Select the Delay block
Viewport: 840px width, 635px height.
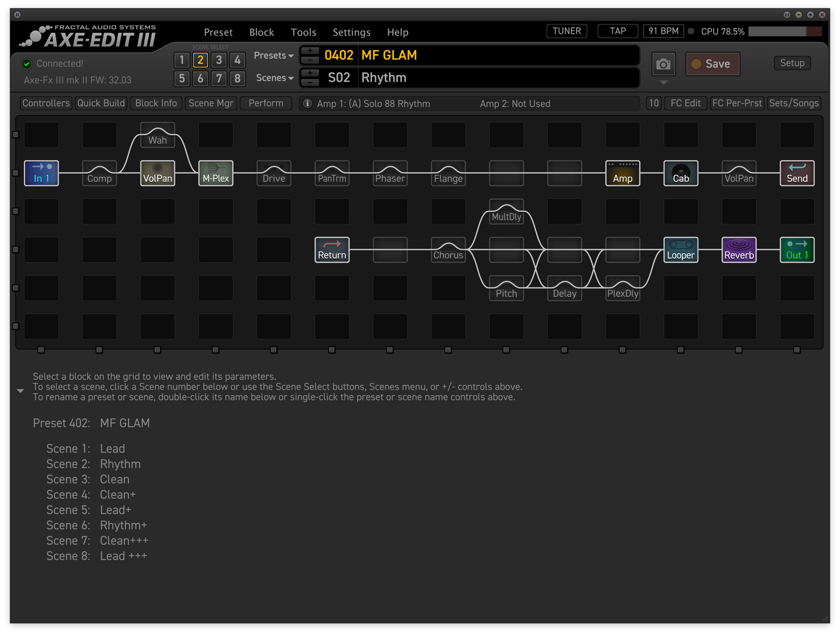pyautogui.click(x=564, y=288)
